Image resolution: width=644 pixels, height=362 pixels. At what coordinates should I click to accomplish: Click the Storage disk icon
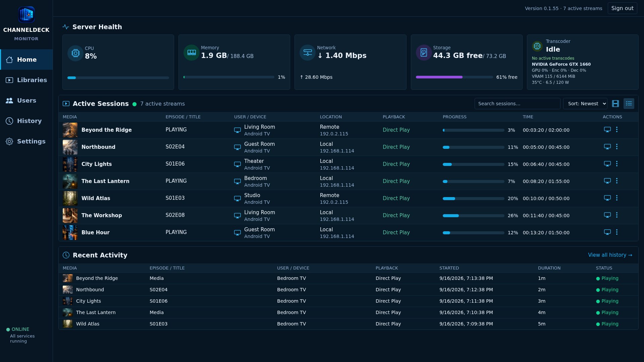pos(424,53)
